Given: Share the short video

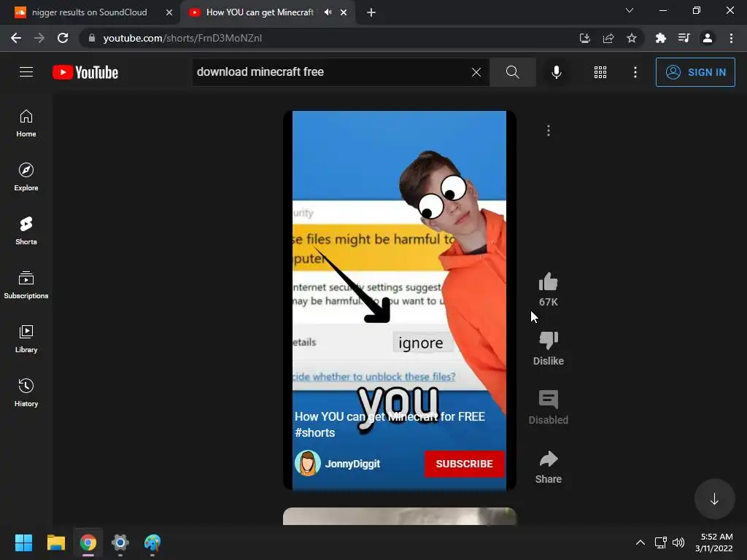Looking at the screenshot, I should pyautogui.click(x=548, y=459).
